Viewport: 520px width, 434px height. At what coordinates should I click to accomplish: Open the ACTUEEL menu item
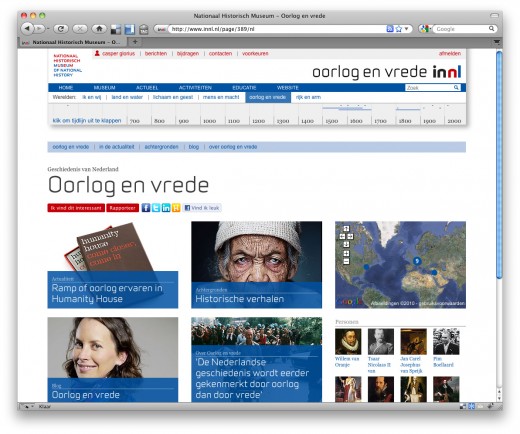click(x=147, y=88)
